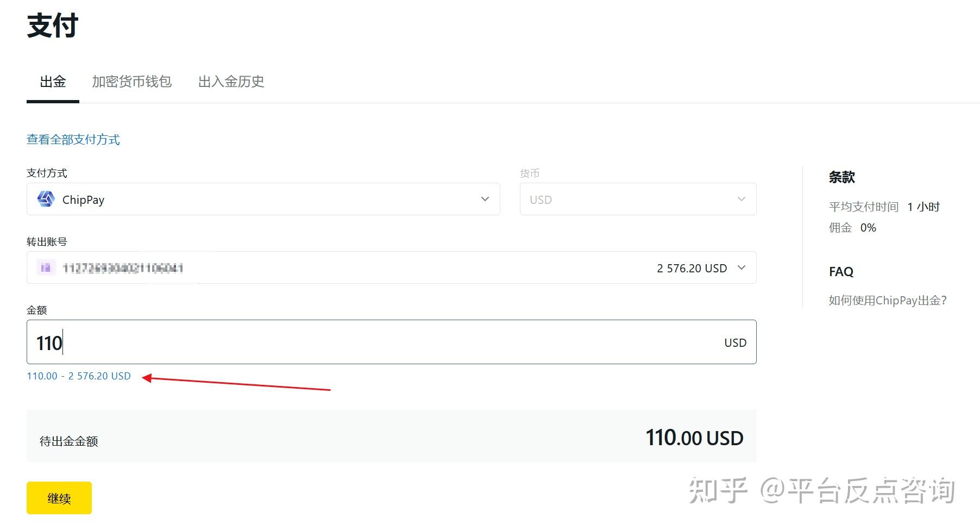Open the 出金 tab
980x530 pixels.
coord(53,82)
